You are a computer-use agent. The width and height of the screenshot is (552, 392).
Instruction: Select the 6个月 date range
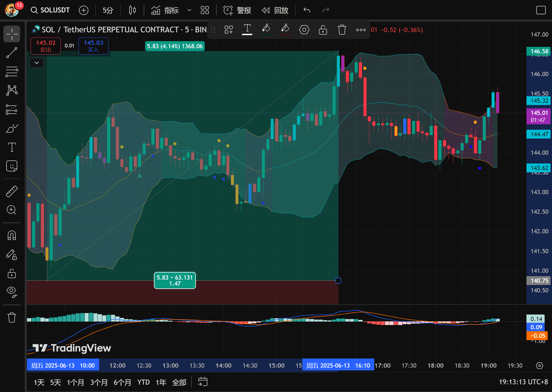(122, 382)
